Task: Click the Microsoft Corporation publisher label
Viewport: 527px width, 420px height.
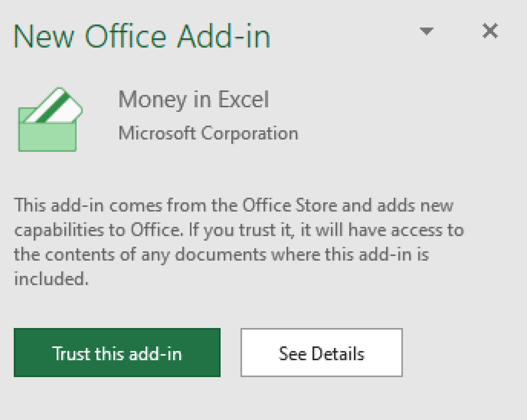Action: 208,133
